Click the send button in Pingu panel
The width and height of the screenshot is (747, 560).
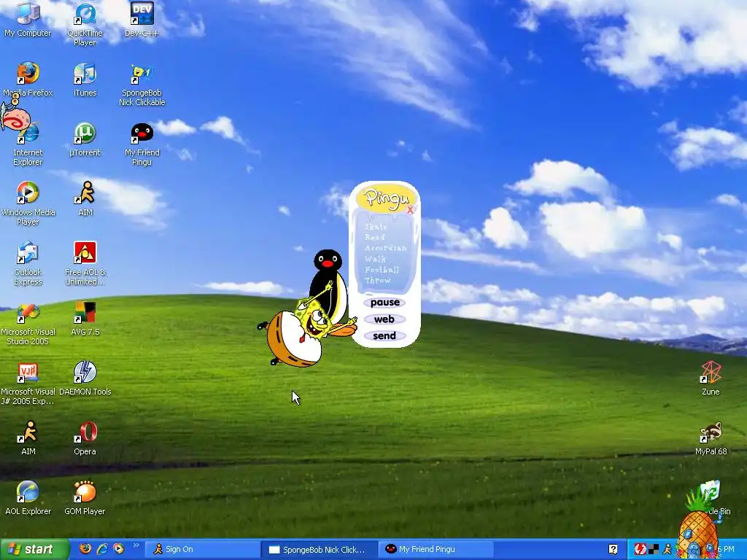(x=384, y=335)
